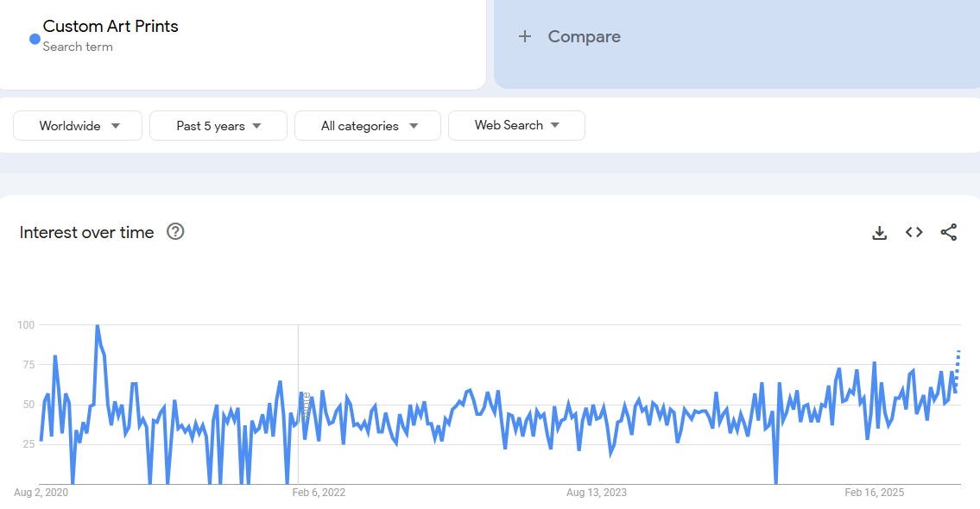980x509 pixels.
Task: Click the Aug 13, 2023 axis label
Action: pyautogui.click(x=597, y=493)
